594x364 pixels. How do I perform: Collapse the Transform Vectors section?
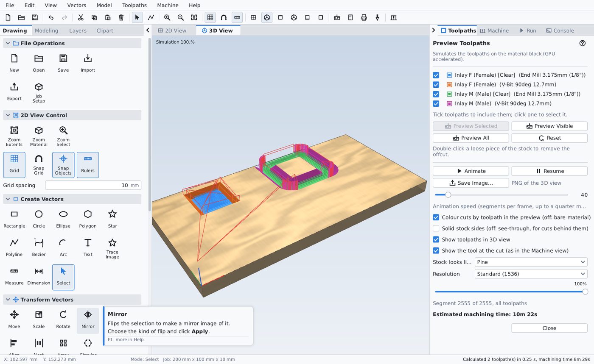click(x=8, y=300)
